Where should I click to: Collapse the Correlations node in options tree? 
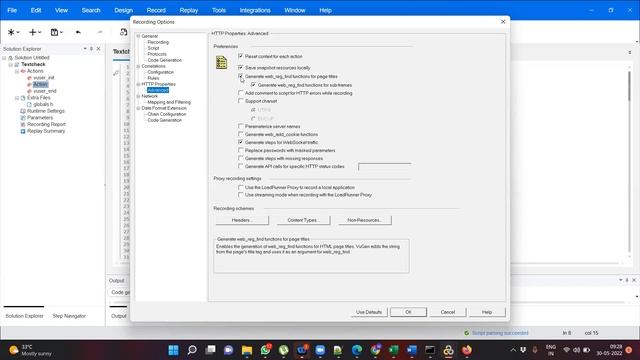click(138, 66)
